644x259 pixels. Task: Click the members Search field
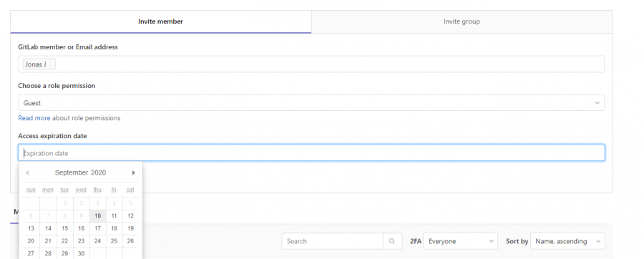[x=332, y=241]
